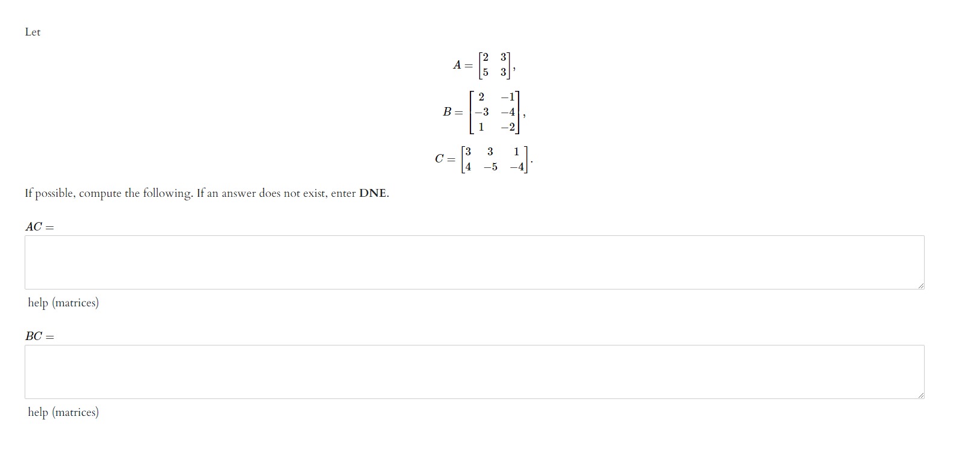Click the word Let at the top

(32, 32)
